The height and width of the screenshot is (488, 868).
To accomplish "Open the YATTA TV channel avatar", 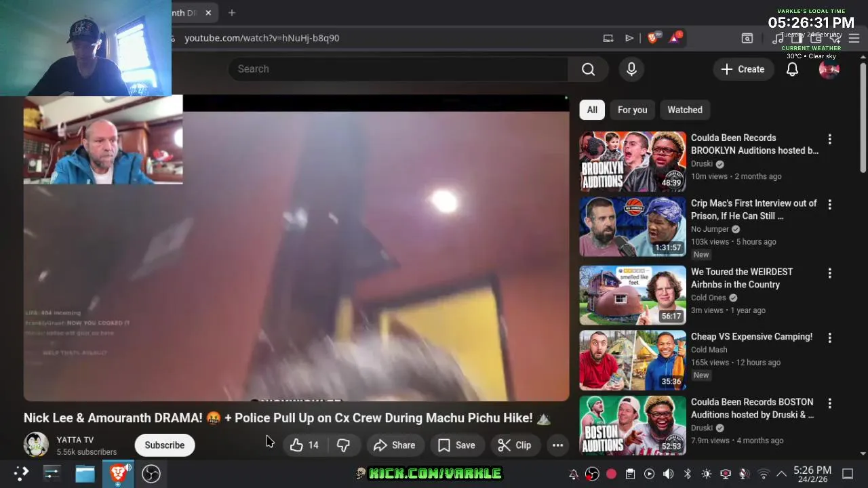I will click(36, 445).
